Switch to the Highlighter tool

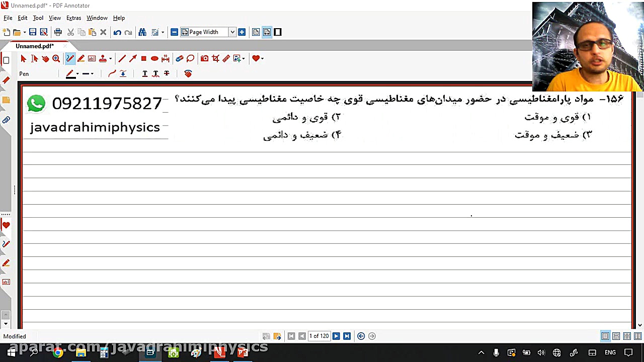[81, 58]
